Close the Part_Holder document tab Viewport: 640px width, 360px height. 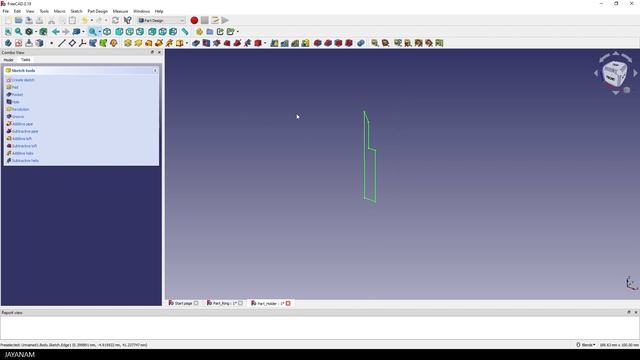click(288, 303)
